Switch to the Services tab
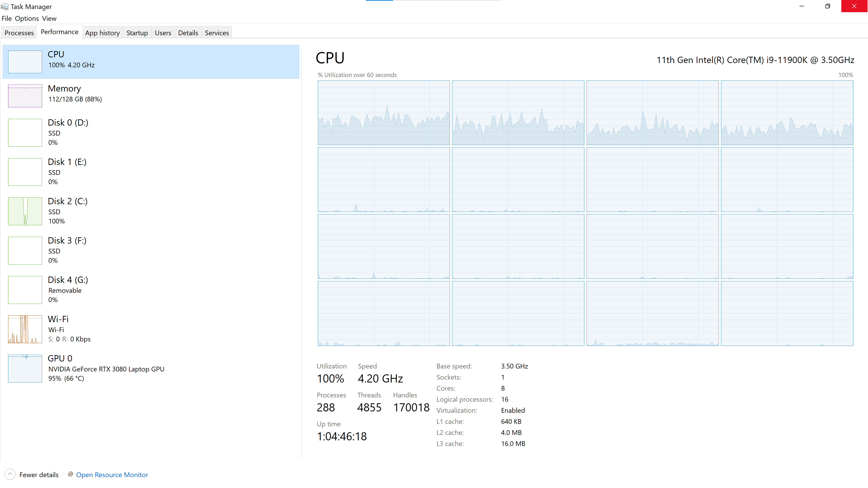 pyautogui.click(x=217, y=33)
